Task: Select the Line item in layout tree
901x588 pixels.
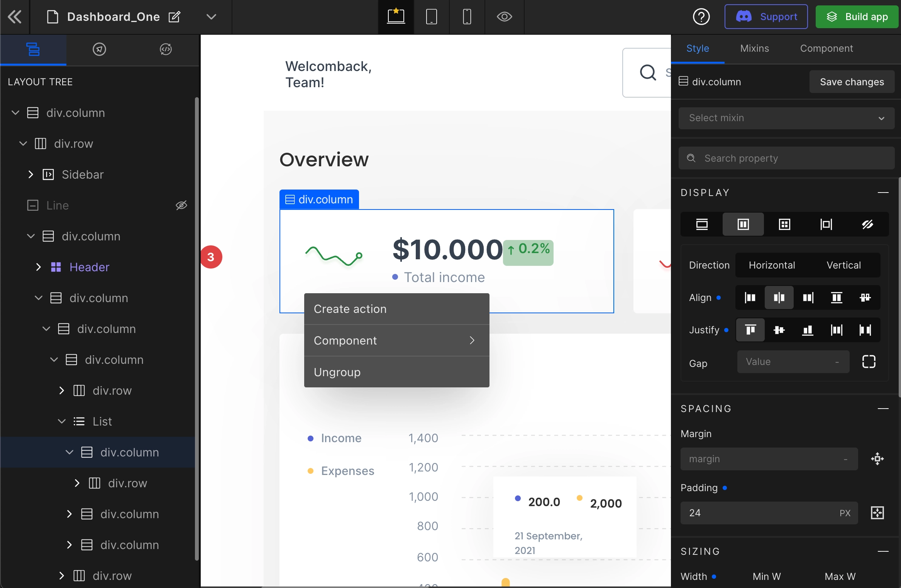Action: pyautogui.click(x=57, y=205)
